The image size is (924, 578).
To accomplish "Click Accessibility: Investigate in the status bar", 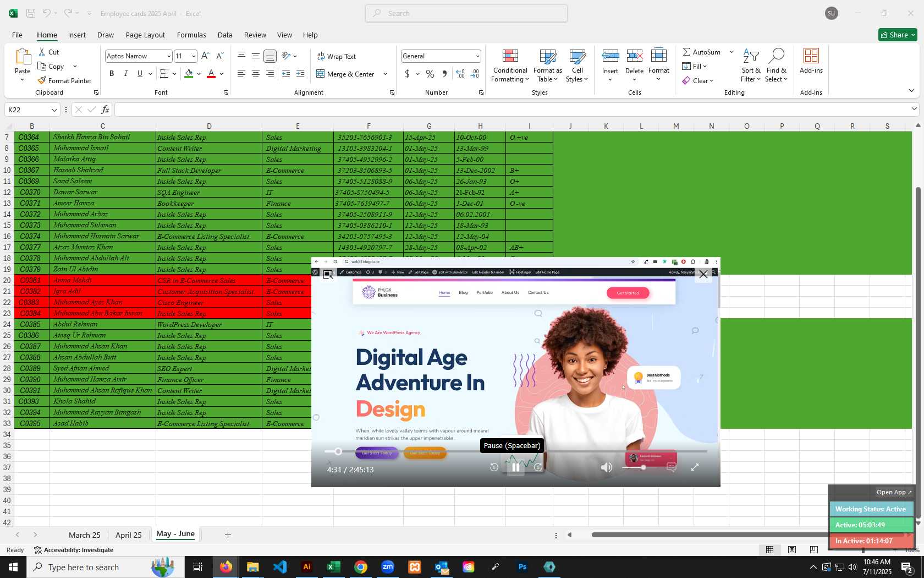I will (74, 550).
